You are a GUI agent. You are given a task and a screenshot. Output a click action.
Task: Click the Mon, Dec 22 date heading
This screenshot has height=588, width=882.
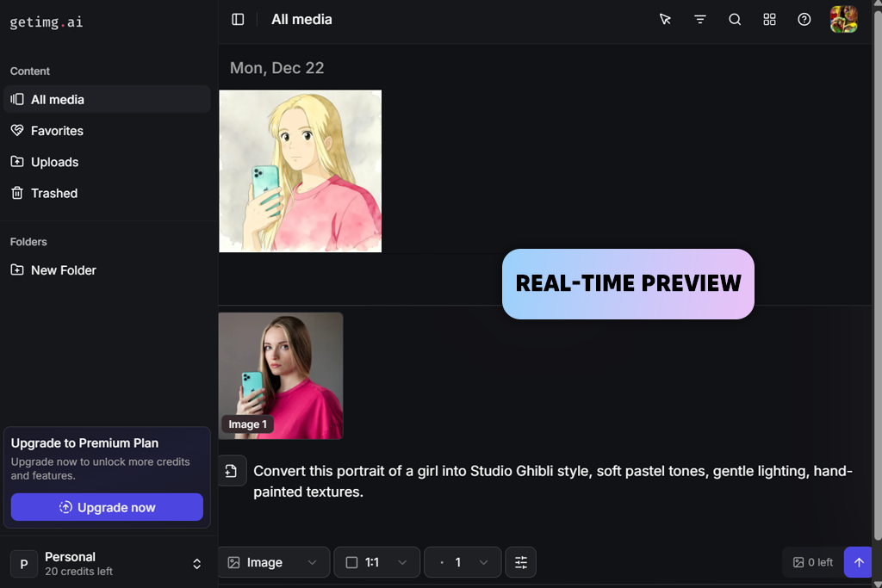pos(276,68)
